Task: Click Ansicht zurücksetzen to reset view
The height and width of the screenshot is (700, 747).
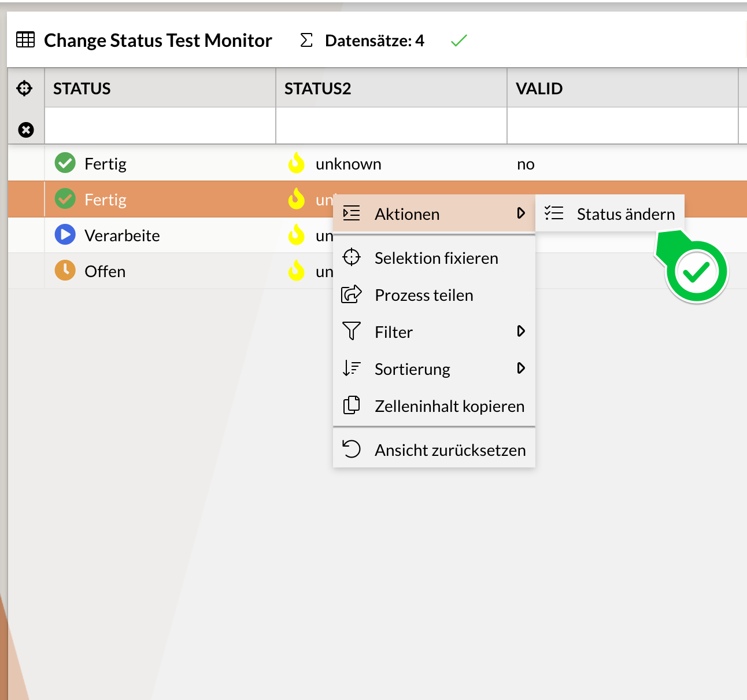Action: click(450, 450)
